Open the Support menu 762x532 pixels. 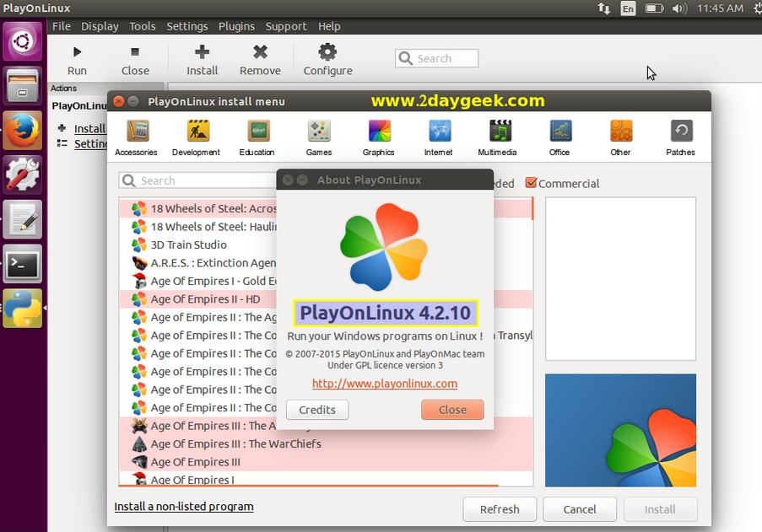pos(286,26)
